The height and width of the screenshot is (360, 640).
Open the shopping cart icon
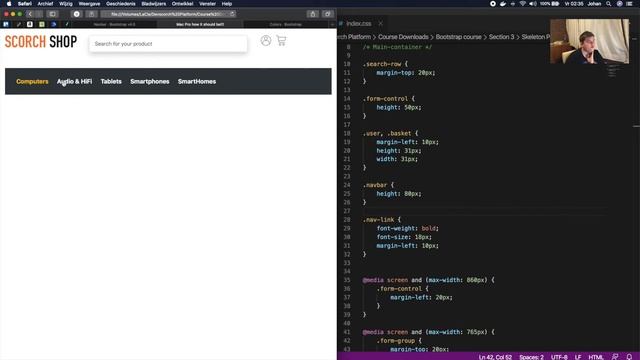[x=281, y=40]
